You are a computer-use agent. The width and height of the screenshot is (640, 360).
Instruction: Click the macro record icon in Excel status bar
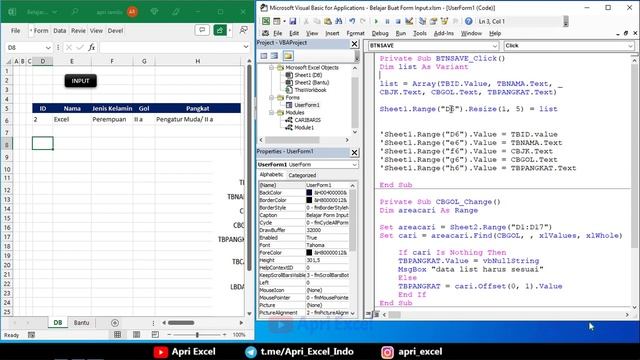31,335
